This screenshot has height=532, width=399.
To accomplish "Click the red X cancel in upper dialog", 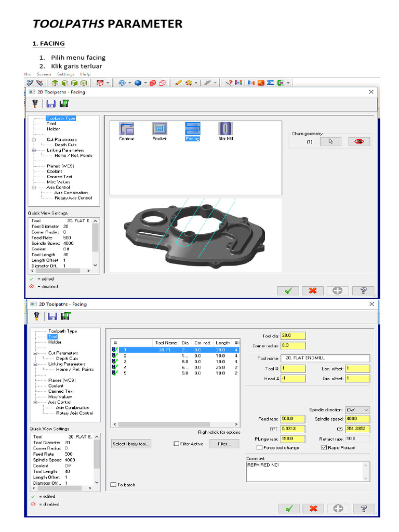I will pos(312,291).
